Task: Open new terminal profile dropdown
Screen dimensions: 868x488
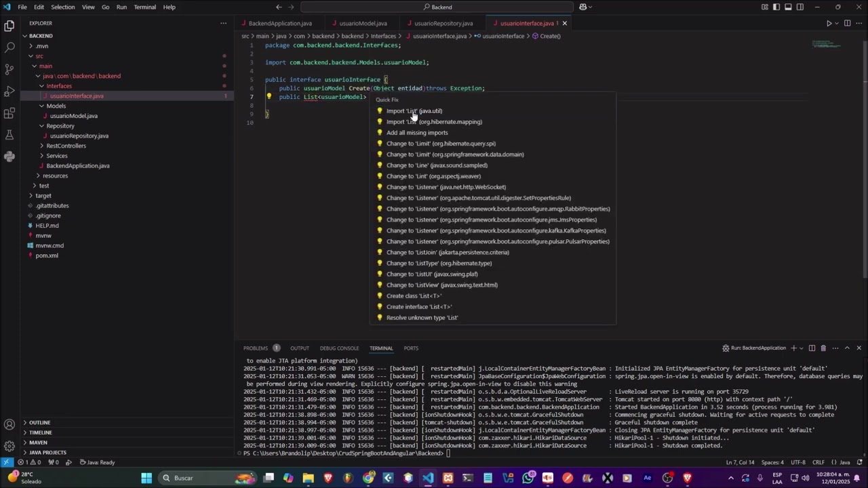Action: (802, 348)
